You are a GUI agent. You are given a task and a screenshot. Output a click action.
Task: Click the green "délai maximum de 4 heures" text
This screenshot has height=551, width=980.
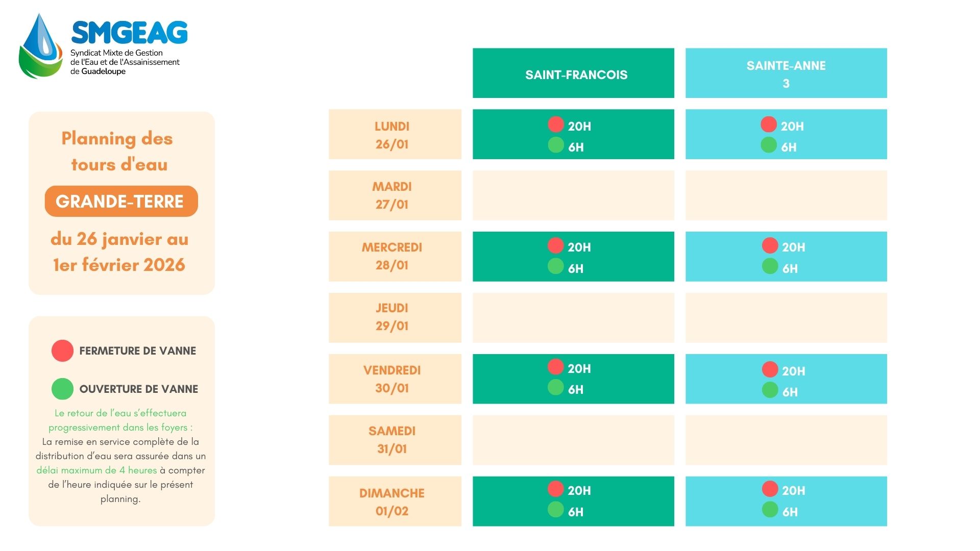tap(96, 470)
